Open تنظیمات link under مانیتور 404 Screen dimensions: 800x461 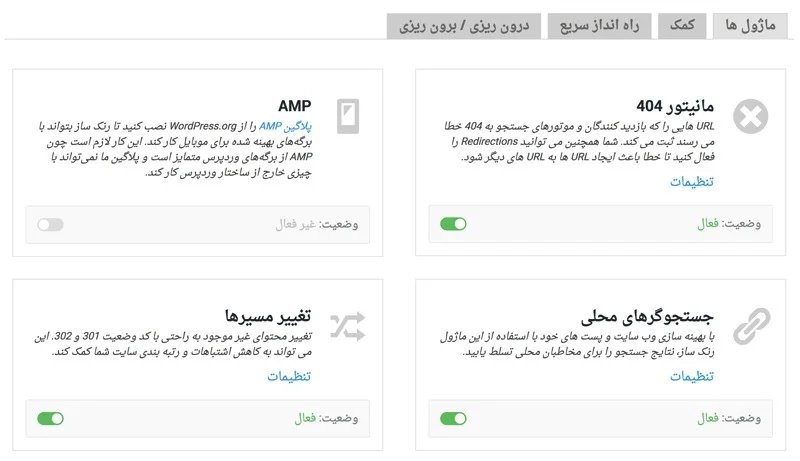pos(692,182)
